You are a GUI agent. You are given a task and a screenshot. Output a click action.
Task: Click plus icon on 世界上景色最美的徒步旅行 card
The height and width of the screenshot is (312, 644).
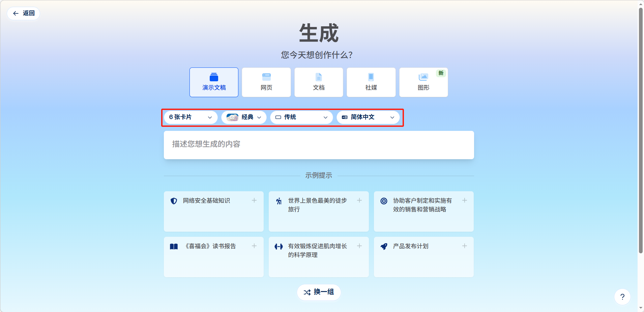[x=359, y=200]
